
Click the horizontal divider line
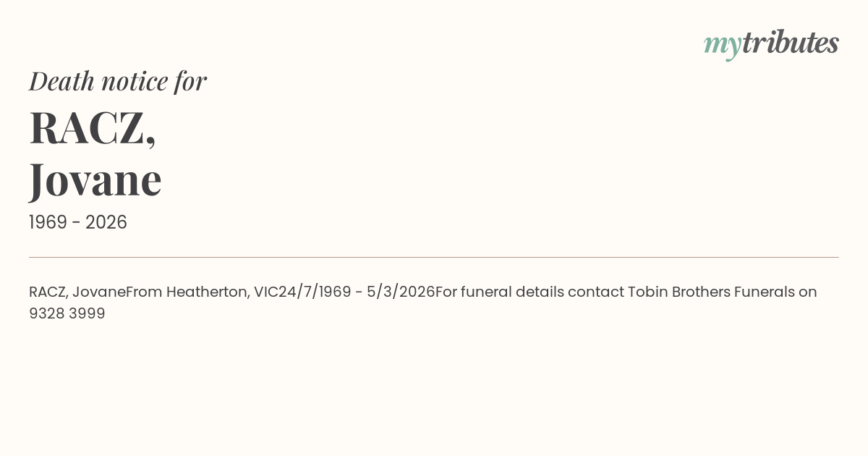pos(434,257)
